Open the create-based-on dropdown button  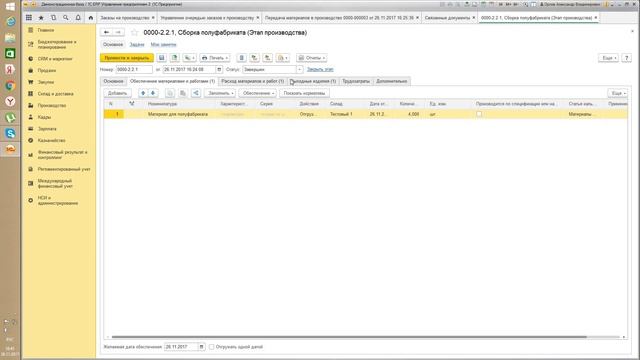tap(189, 58)
